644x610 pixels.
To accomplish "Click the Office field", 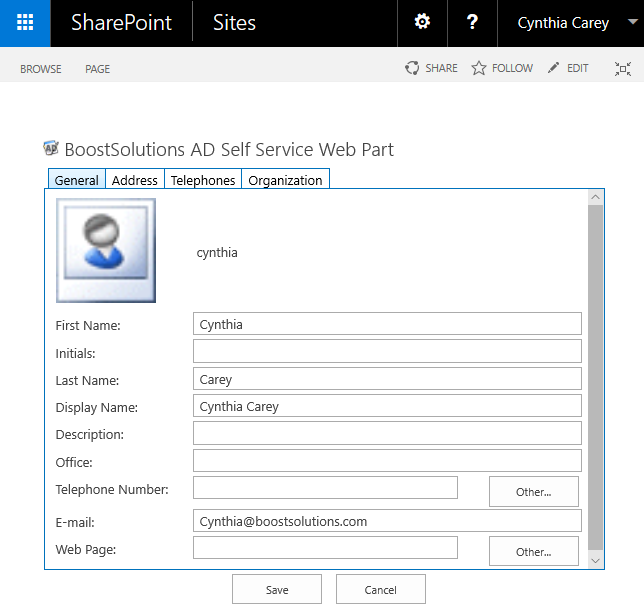I will [387, 460].
